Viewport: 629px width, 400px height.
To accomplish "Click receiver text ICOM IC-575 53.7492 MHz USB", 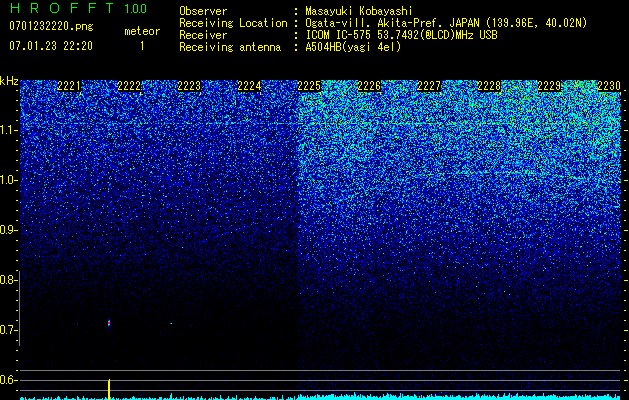I will (x=402, y=35).
